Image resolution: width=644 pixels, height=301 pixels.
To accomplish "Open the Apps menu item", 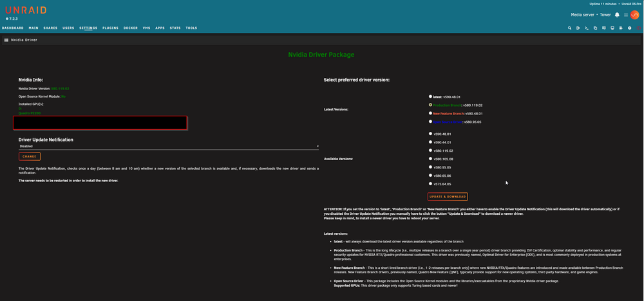I will pos(160,28).
